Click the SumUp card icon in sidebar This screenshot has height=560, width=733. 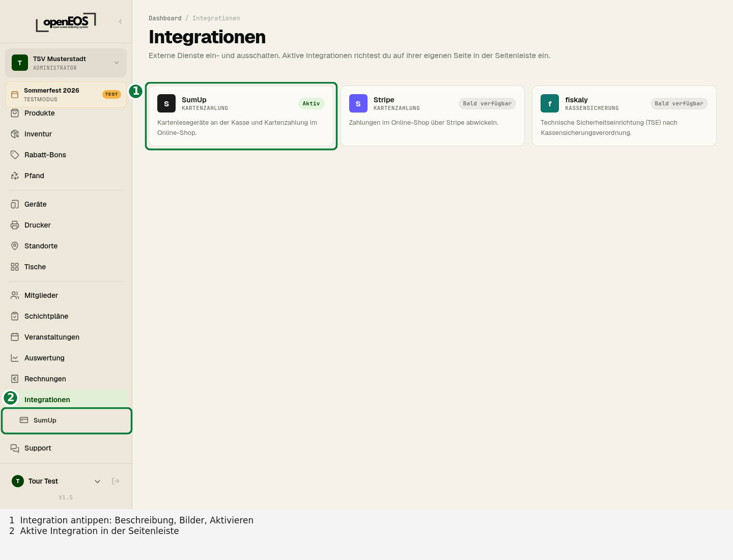tap(24, 420)
